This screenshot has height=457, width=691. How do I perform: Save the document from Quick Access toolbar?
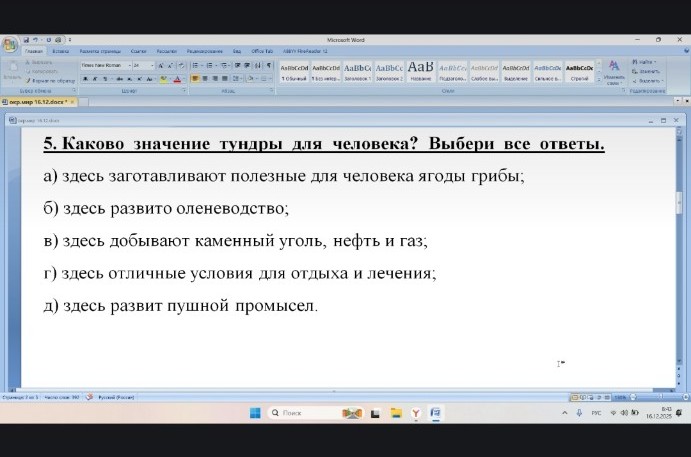click(x=26, y=40)
